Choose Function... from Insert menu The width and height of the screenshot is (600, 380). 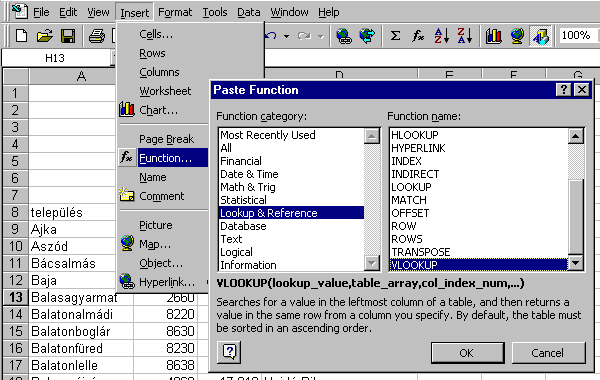tap(163, 158)
